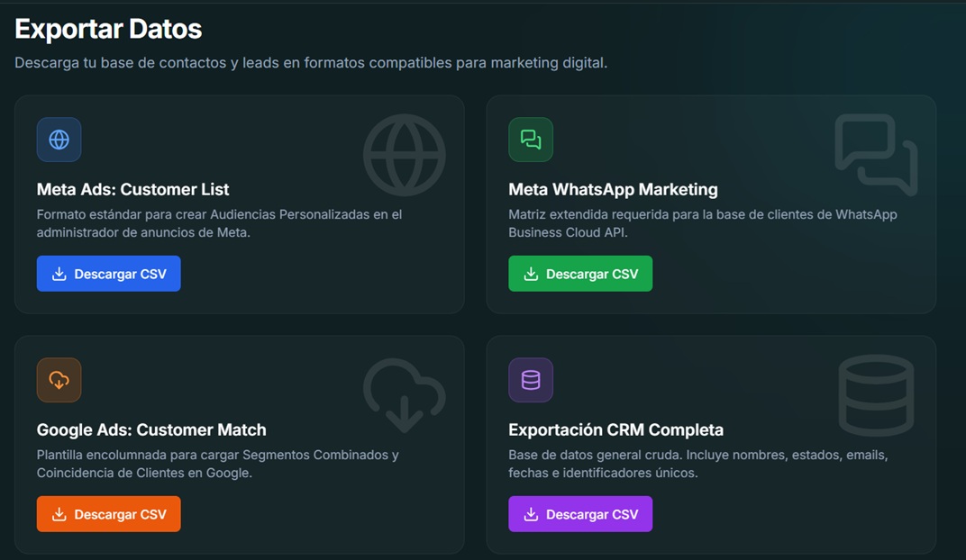Select the Google Ads: Customer Match heading
966x560 pixels.
click(x=151, y=429)
